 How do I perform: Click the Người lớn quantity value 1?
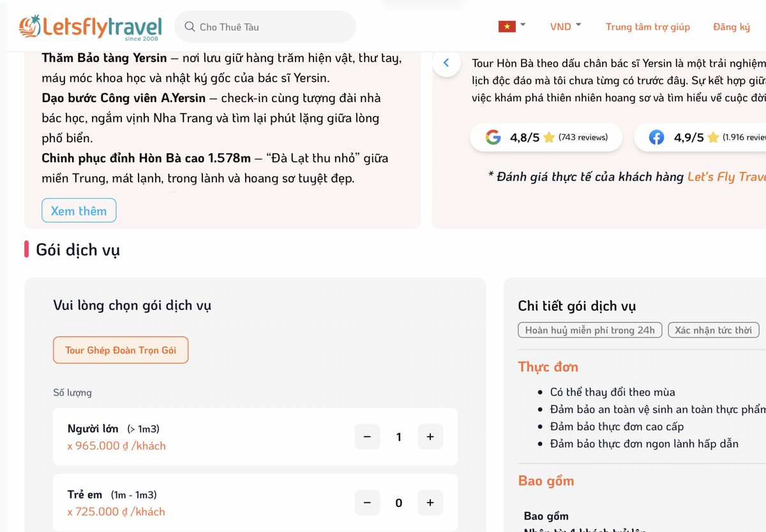[399, 437]
